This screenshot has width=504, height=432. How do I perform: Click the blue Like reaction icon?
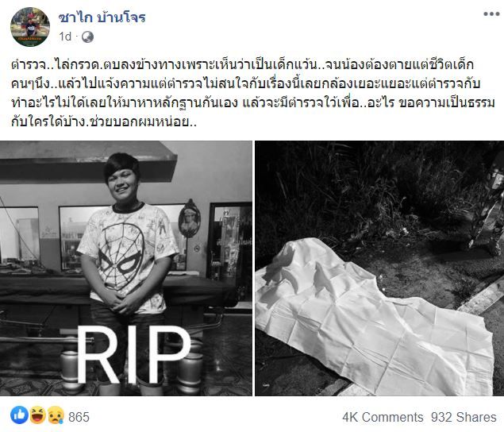tap(19, 415)
